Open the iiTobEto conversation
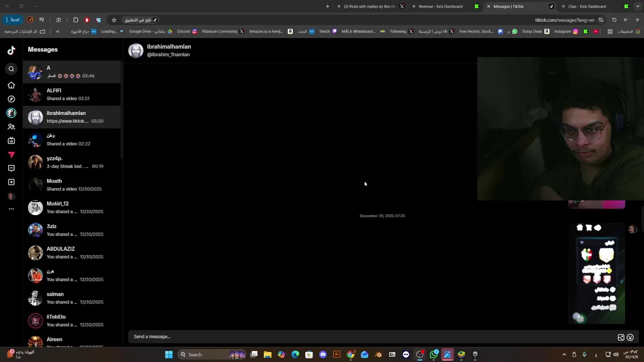The height and width of the screenshot is (362, 644). pyautogui.click(x=71, y=321)
